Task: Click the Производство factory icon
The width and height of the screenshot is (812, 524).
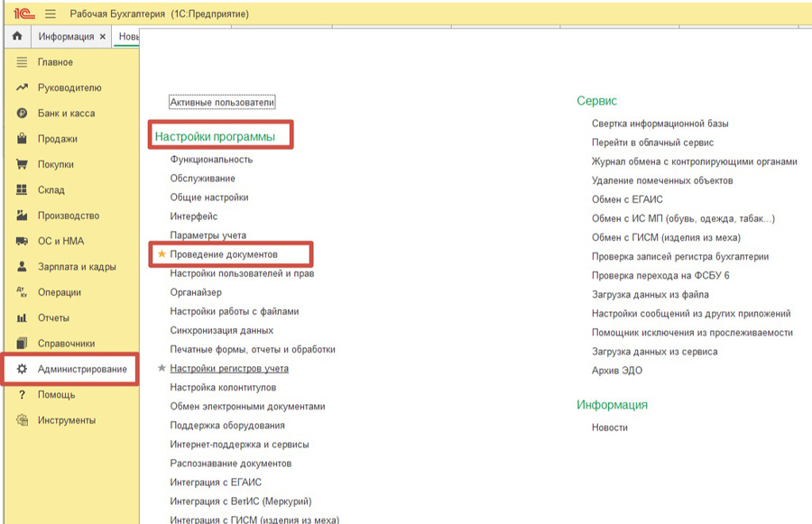Action: 22,216
